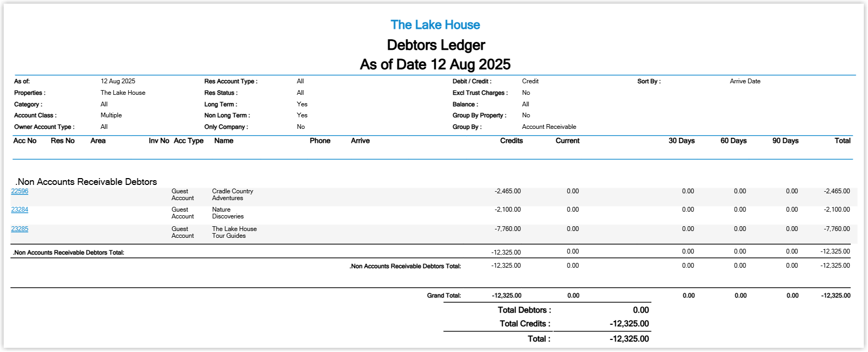
Task: Select the 'Inv No' column header
Action: pos(159,141)
